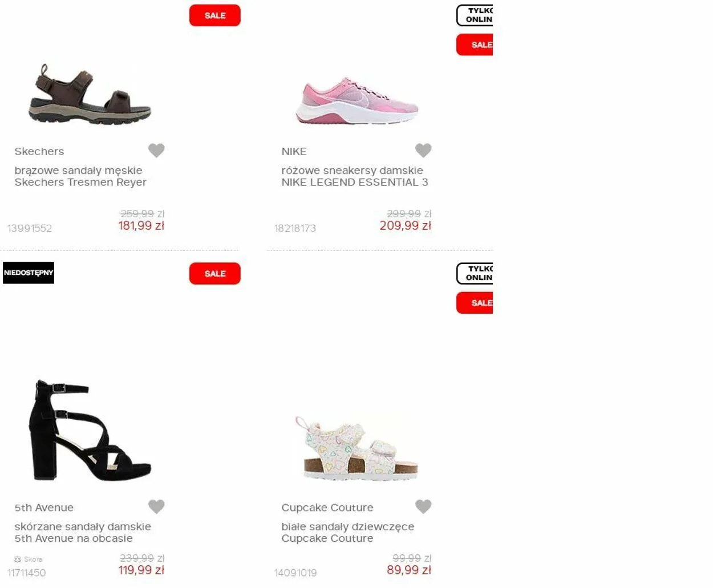This screenshot has width=713, height=588.
Task: View the black 5th Avenue heel photo
Action: (x=90, y=430)
